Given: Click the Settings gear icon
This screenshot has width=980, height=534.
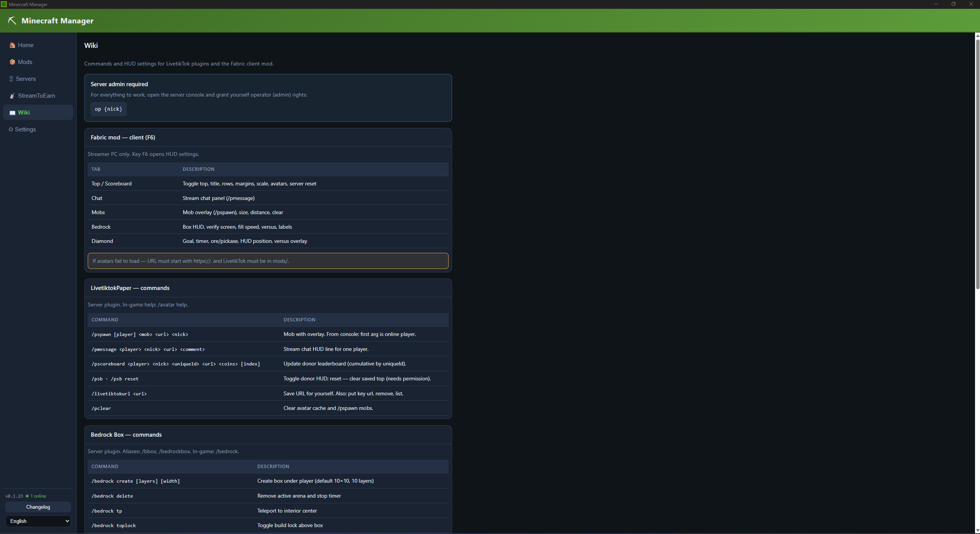Looking at the screenshot, I should [11, 129].
